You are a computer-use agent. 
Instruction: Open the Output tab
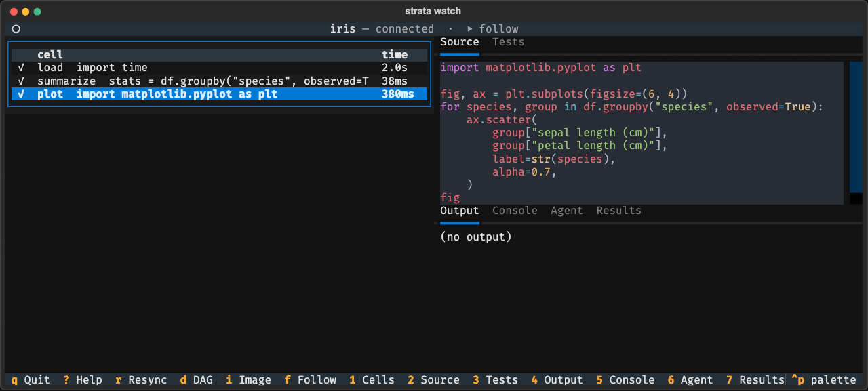click(x=460, y=211)
